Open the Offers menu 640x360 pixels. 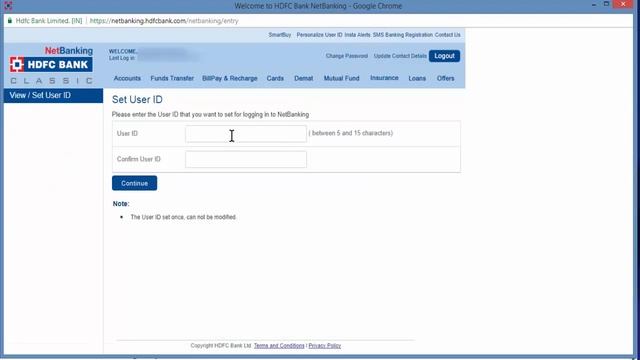tap(445, 78)
